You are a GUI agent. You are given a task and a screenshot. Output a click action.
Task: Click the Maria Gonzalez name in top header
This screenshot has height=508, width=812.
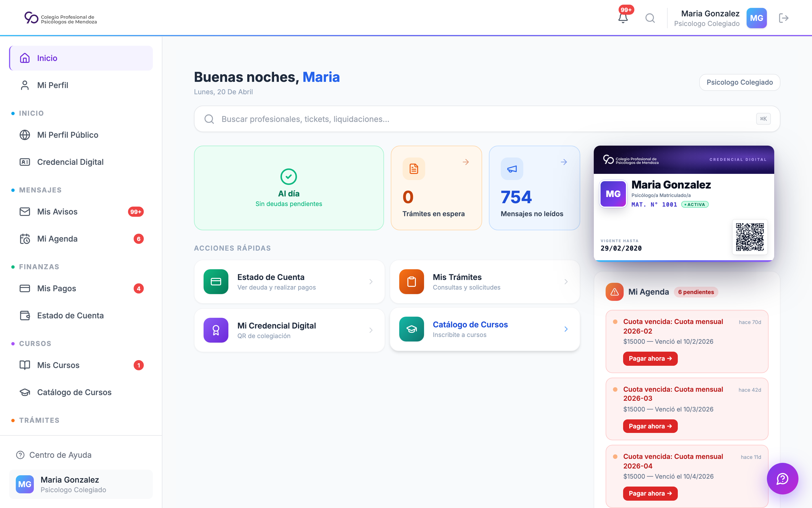point(710,14)
